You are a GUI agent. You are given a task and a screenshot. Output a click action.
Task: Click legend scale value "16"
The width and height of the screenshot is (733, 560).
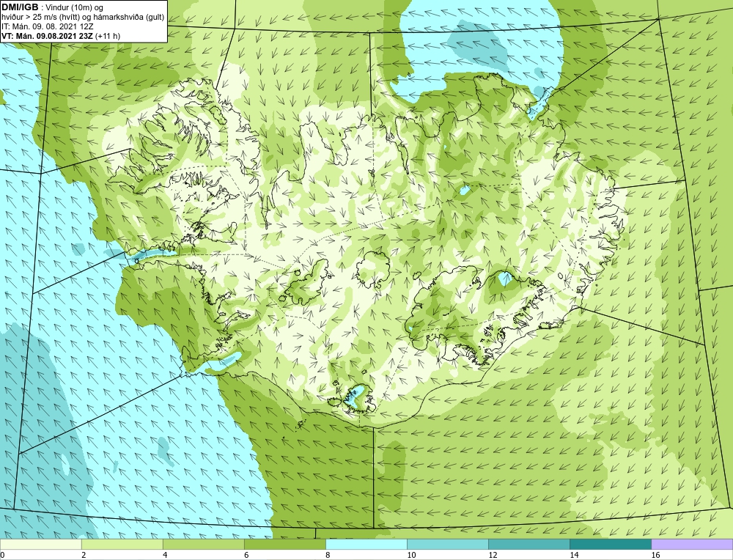pos(655,555)
